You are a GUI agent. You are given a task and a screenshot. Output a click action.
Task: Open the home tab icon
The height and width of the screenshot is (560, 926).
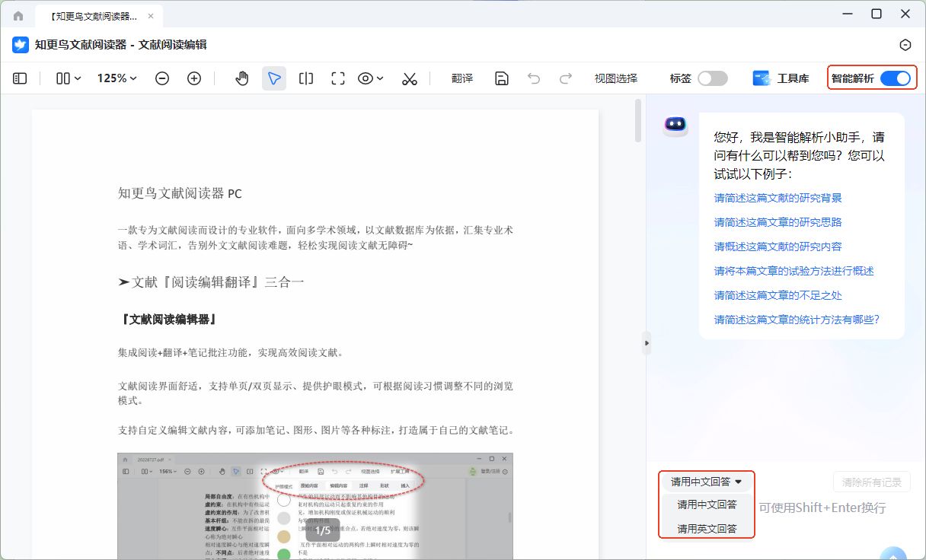18,15
